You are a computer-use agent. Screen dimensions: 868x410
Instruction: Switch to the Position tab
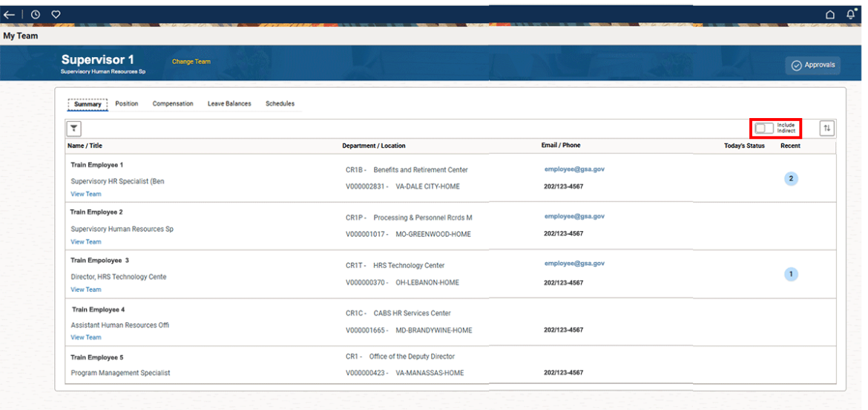pos(127,104)
